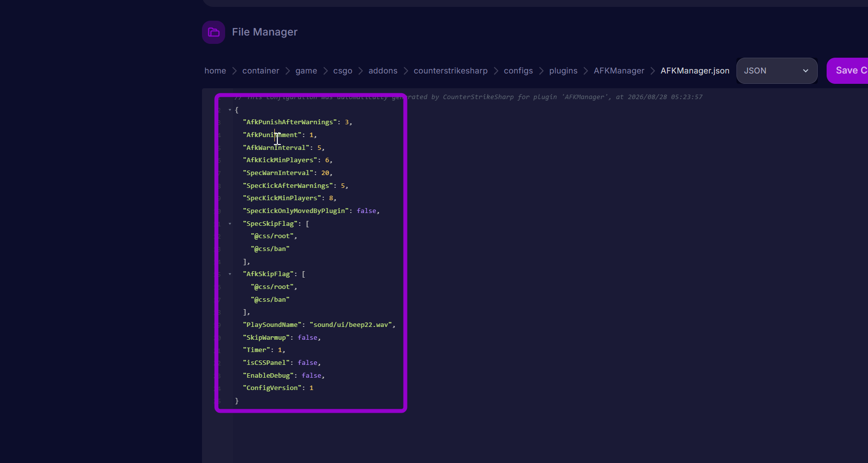Image resolution: width=868 pixels, height=463 pixels.
Task: Navigate to the configs breadcrumb
Action: coord(518,71)
